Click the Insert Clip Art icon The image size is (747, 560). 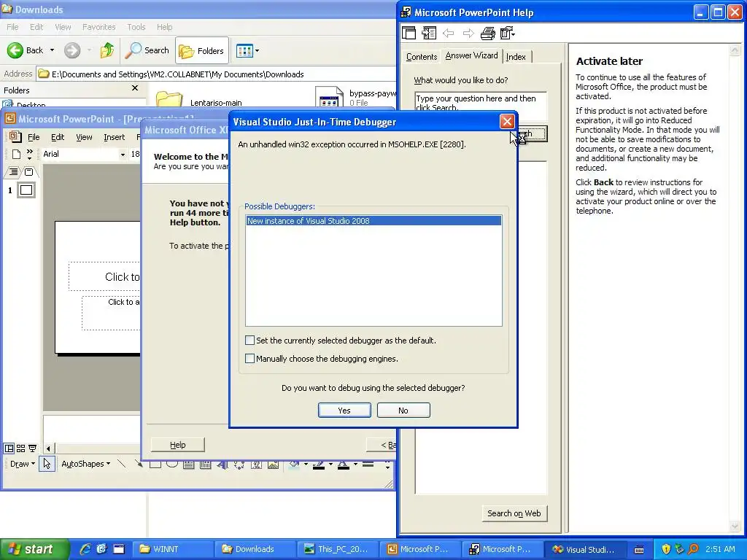256,464
